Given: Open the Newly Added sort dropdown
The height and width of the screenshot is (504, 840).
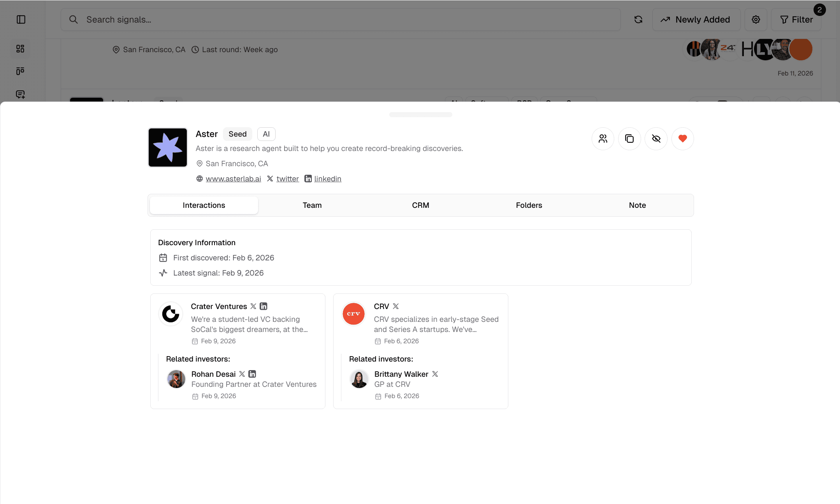Looking at the screenshot, I should pyautogui.click(x=696, y=19).
